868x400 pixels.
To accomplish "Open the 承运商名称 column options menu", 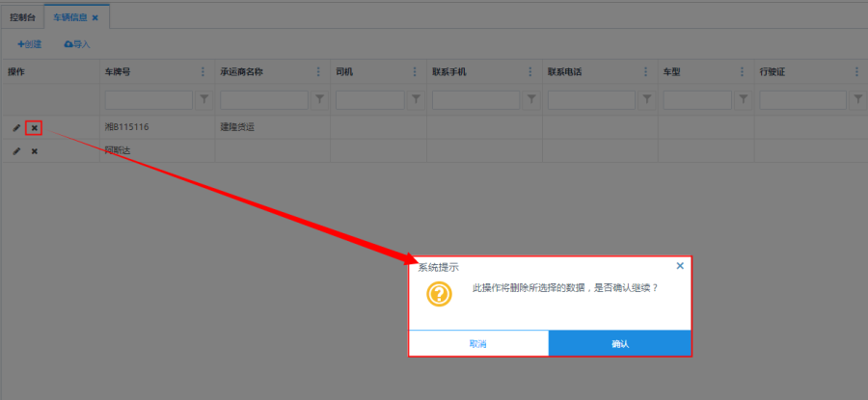I will pos(318,72).
